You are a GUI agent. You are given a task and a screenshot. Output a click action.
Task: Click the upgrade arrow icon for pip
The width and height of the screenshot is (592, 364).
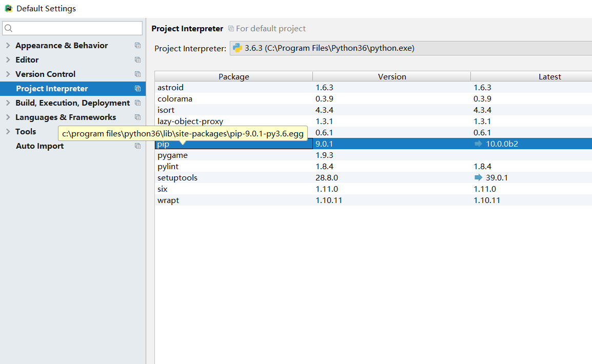[479, 144]
